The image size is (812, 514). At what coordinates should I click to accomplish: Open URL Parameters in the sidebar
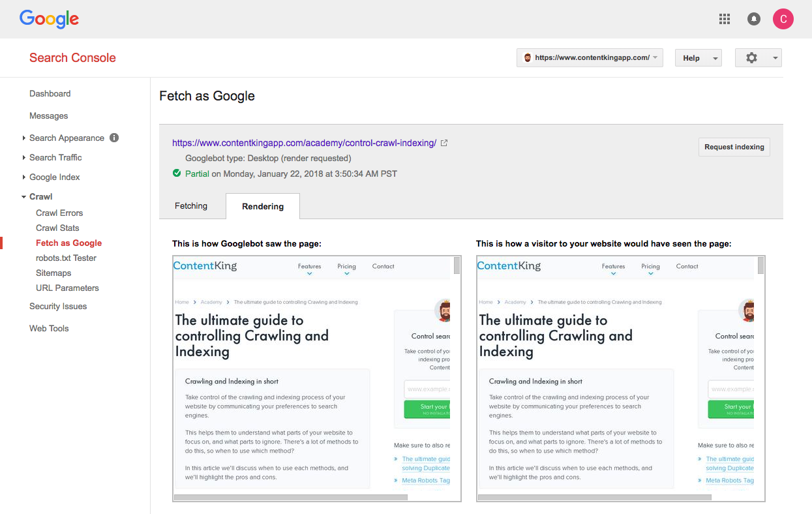coord(67,288)
